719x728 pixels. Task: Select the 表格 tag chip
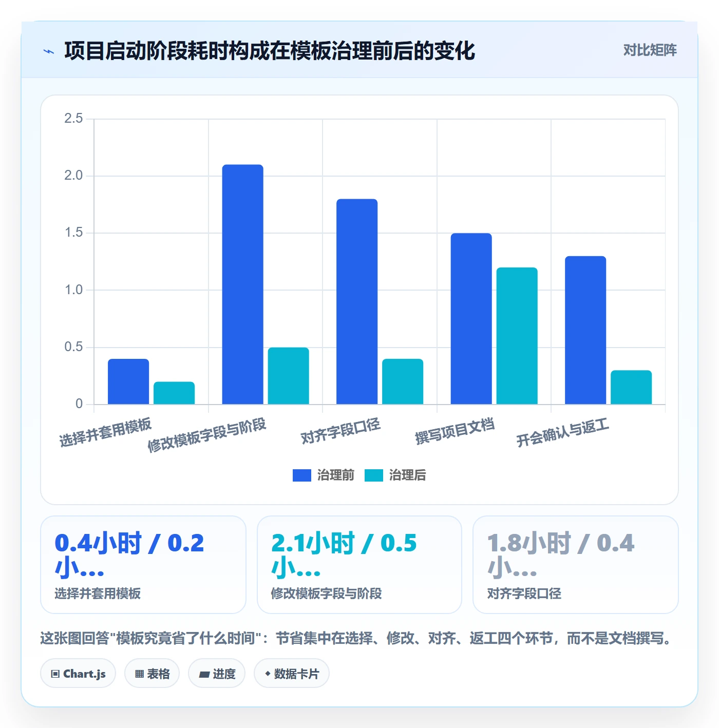[152, 674]
